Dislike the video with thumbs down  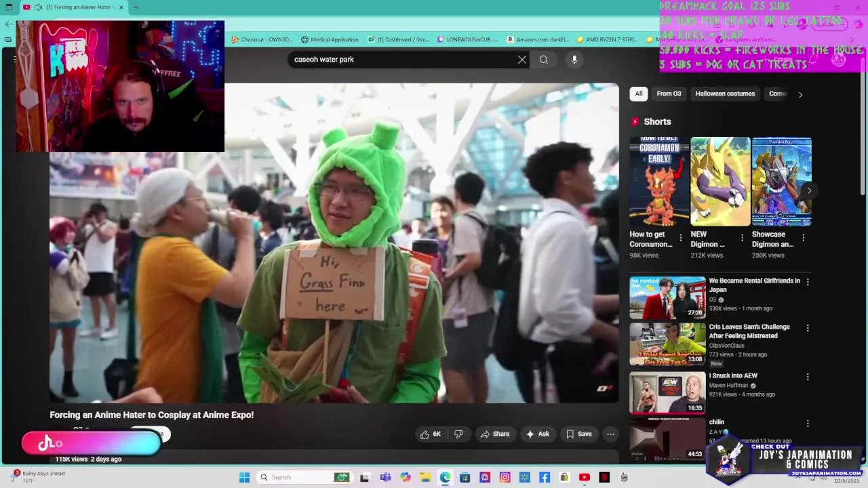(x=458, y=434)
